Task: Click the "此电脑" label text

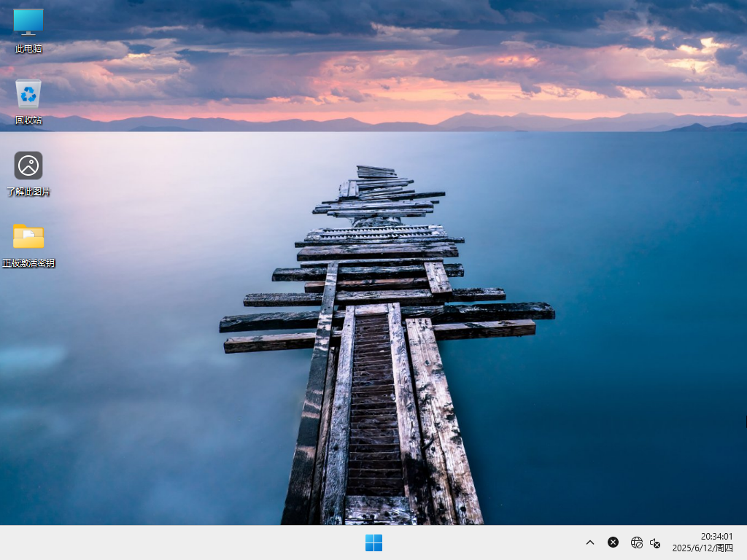Action: pos(28,49)
